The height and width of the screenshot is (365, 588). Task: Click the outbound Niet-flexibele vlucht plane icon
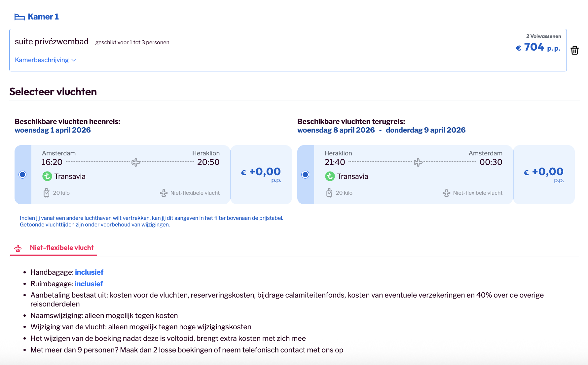point(164,193)
